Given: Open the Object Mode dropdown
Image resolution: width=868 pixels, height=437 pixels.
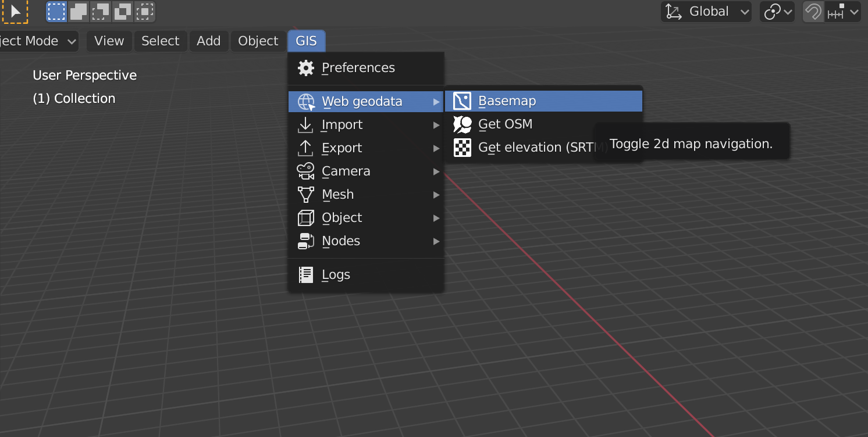Looking at the screenshot, I should click(38, 41).
